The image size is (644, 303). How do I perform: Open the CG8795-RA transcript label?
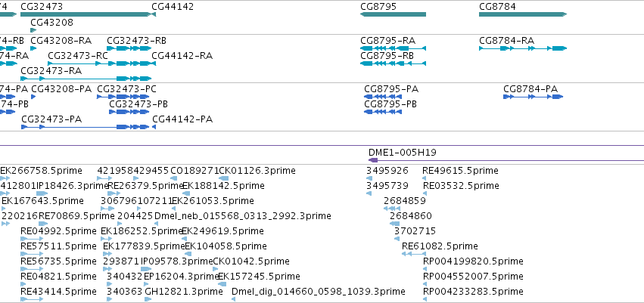pyautogui.click(x=387, y=41)
